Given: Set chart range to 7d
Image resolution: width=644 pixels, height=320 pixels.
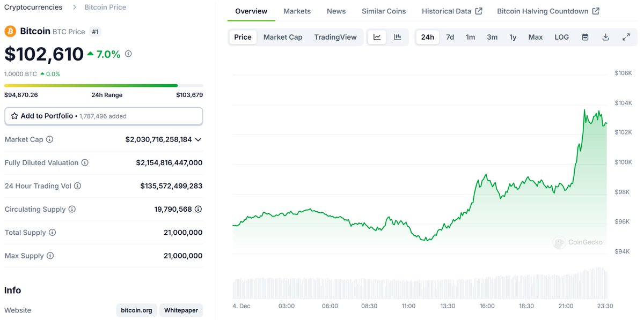Looking at the screenshot, I should [x=450, y=37].
